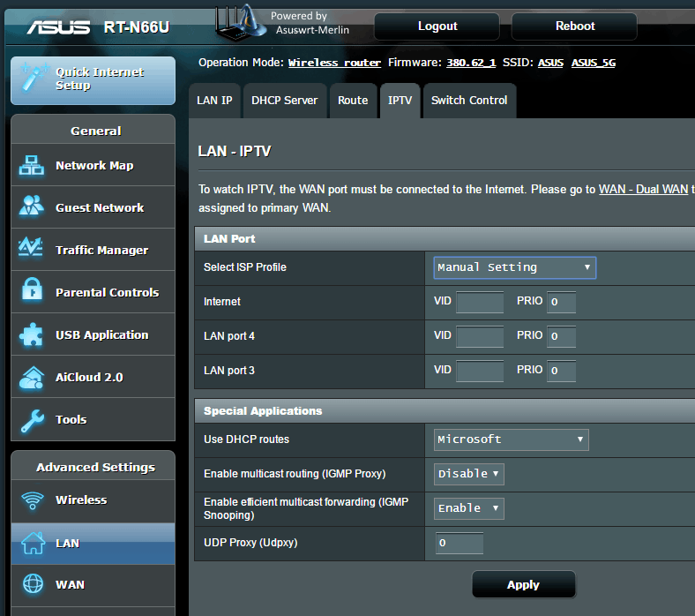Click the Merlin router wizard-hat icon
Image resolution: width=695 pixels, height=616 pixels.
(x=240, y=22)
